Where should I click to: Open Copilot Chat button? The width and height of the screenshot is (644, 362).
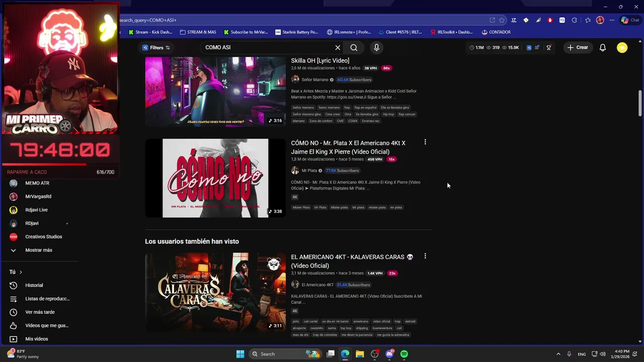(630, 20)
